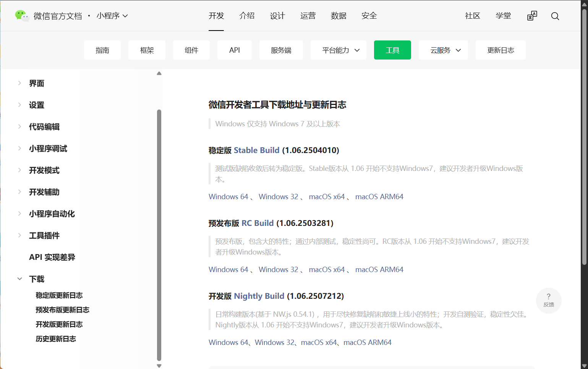
Task: Switch to the 设计 top tab
Action: (x=277, y=16)
